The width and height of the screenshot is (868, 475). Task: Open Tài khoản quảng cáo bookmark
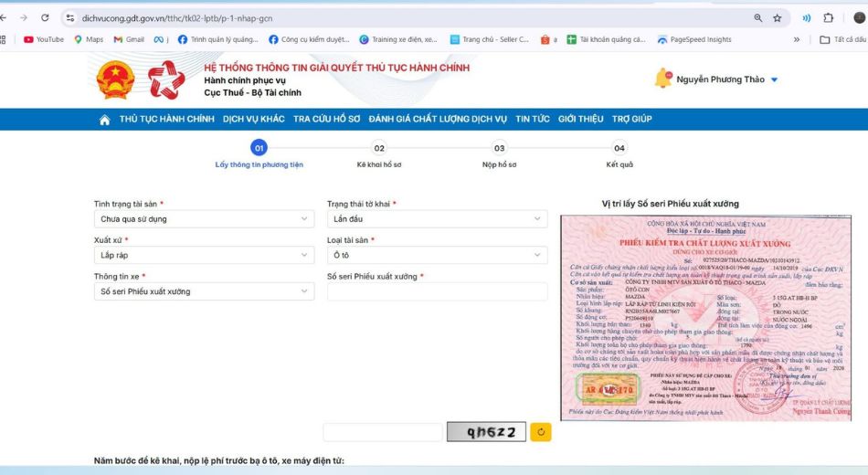[606, 39]
